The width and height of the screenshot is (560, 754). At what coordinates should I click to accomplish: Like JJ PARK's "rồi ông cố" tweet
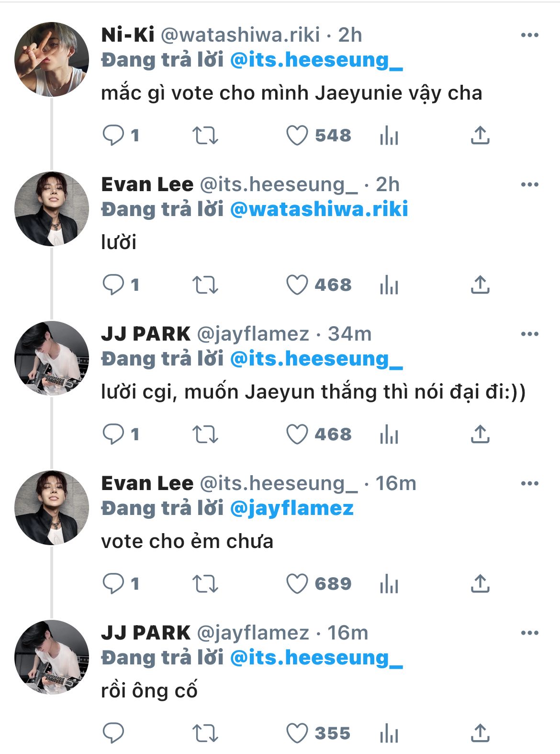click(x=297, y=733)
